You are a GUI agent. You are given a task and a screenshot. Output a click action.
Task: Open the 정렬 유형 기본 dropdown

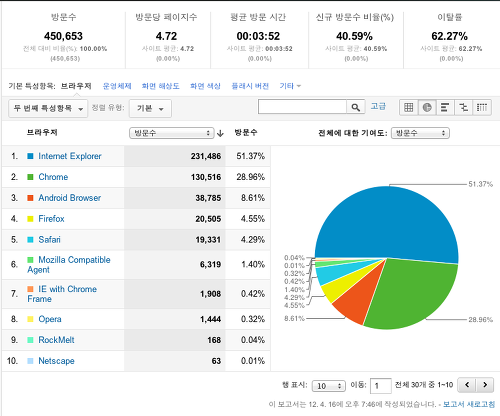click(150, 108)
